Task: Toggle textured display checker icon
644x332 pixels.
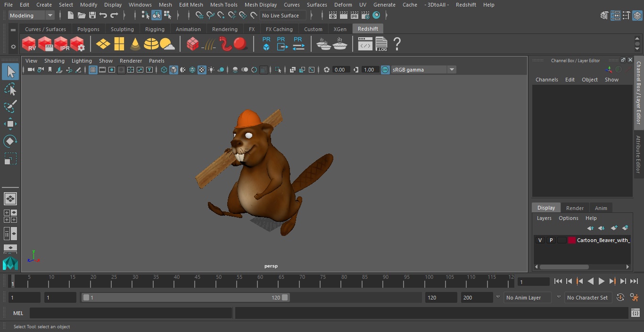Action: coord(202,70)
